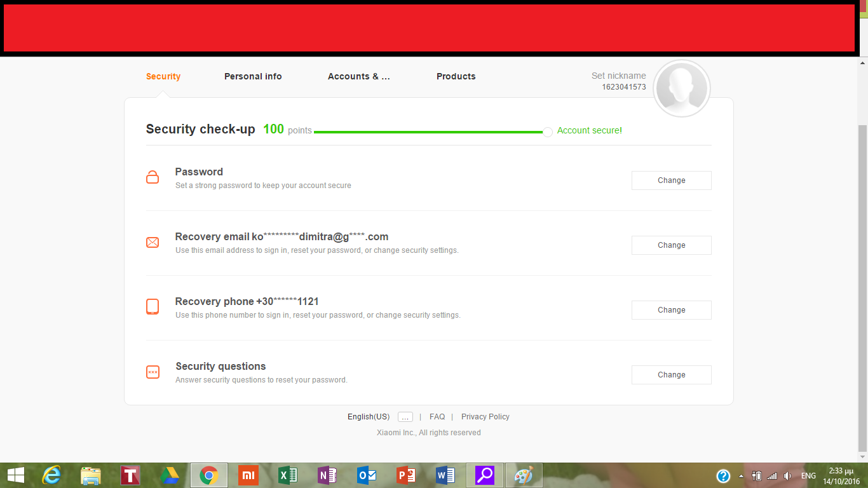Click the Account secure! status text
868x488 pixels.
pyautogui.click(x=590, y=130)
